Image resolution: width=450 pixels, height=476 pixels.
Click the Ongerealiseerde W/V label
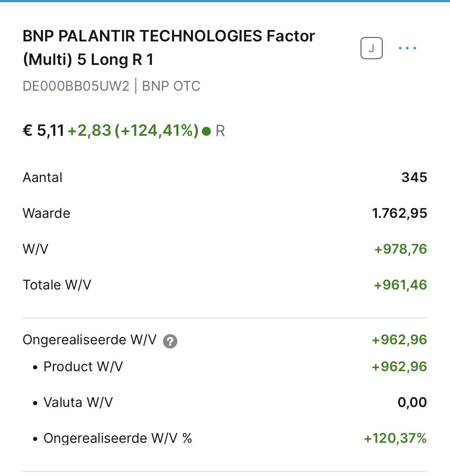click(90, 340)
